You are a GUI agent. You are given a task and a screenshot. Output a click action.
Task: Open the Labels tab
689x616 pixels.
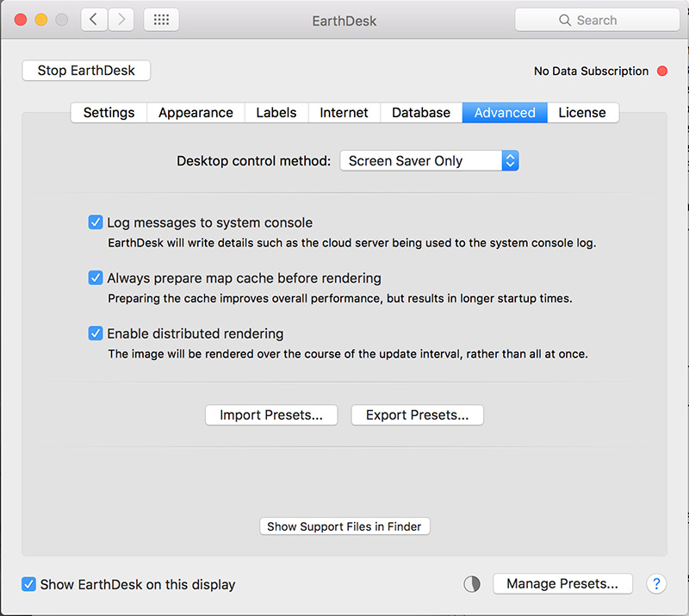click(x=276, y=113)
